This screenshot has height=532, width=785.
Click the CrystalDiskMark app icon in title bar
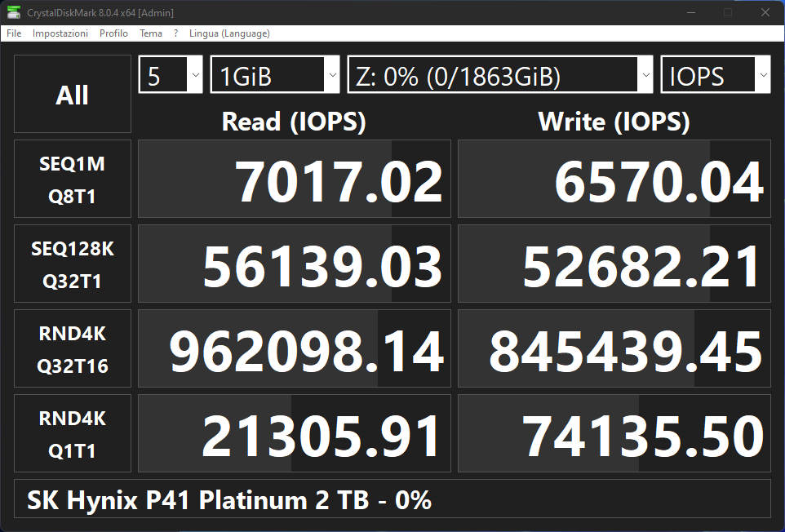coord(14,12)
